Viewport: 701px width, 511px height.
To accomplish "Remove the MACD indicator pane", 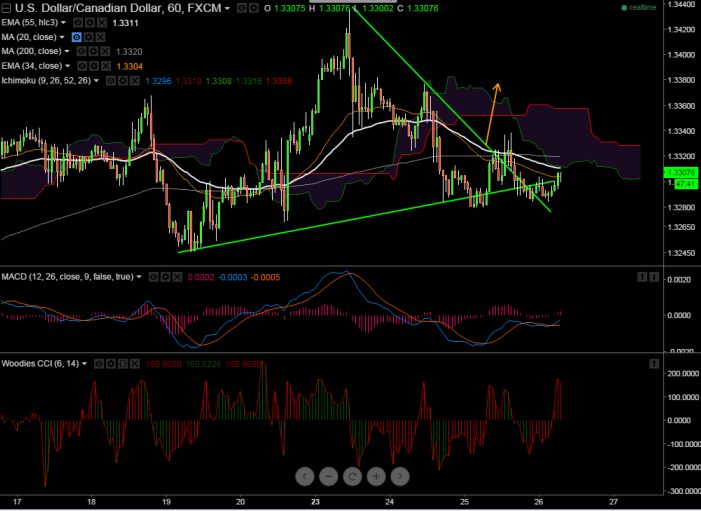I will (177, 277).
